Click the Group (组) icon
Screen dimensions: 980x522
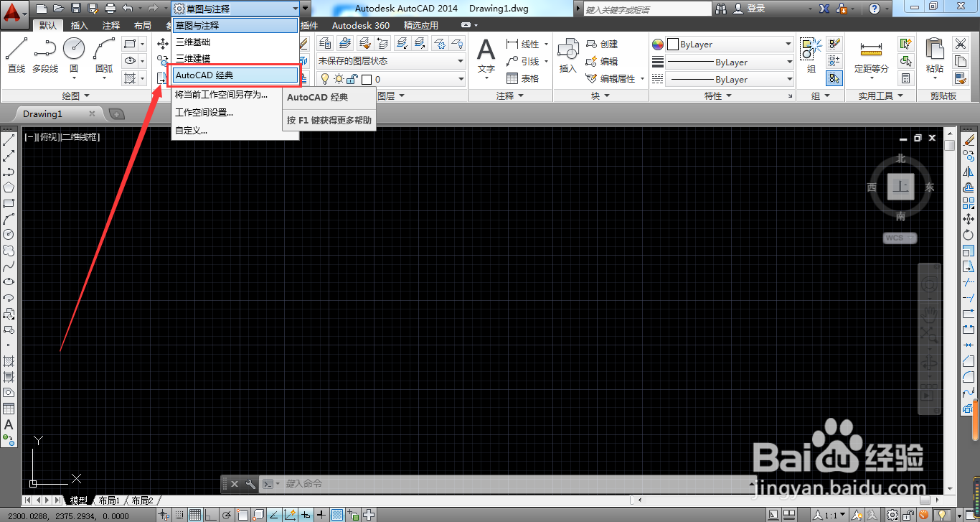coord(811,55)
